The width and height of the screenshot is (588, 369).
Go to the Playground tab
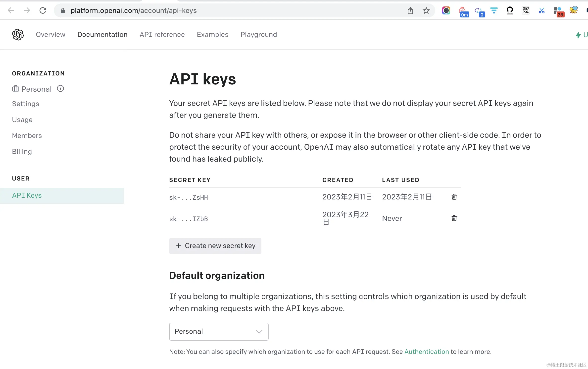point(258,34)
